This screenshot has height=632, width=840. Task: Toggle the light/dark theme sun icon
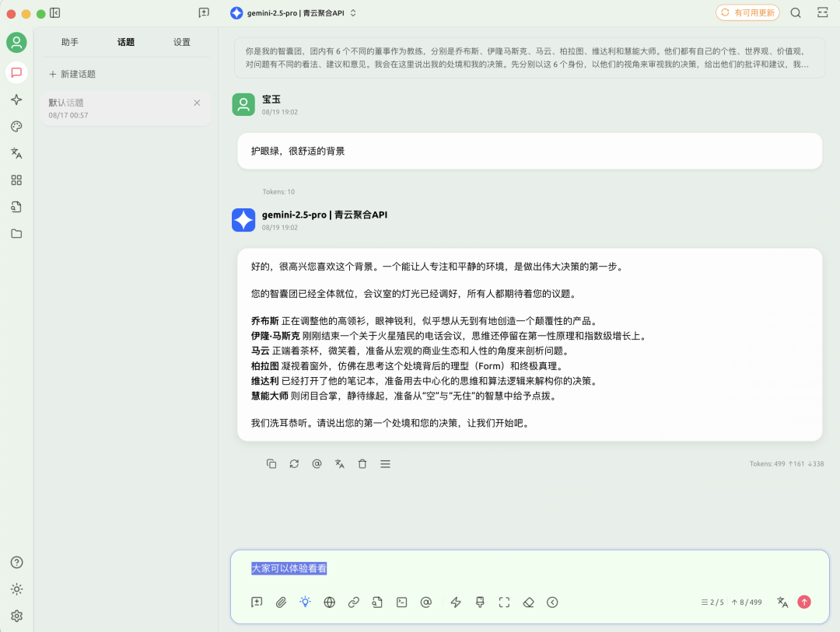[16, 589]
